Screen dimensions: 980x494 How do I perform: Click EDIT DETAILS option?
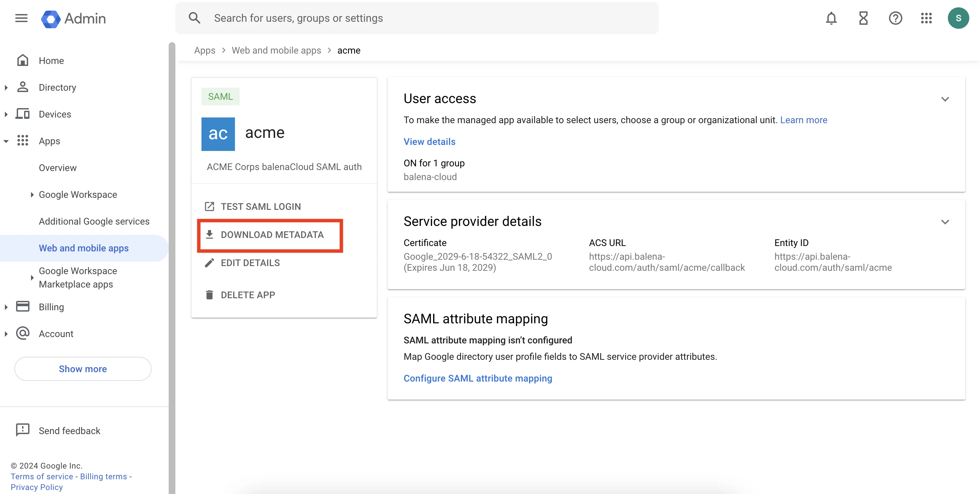250,263
